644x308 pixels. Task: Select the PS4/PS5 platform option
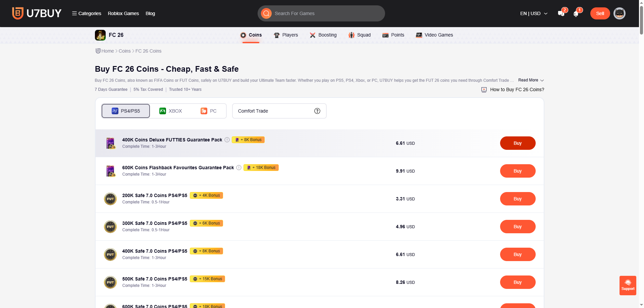126,111
